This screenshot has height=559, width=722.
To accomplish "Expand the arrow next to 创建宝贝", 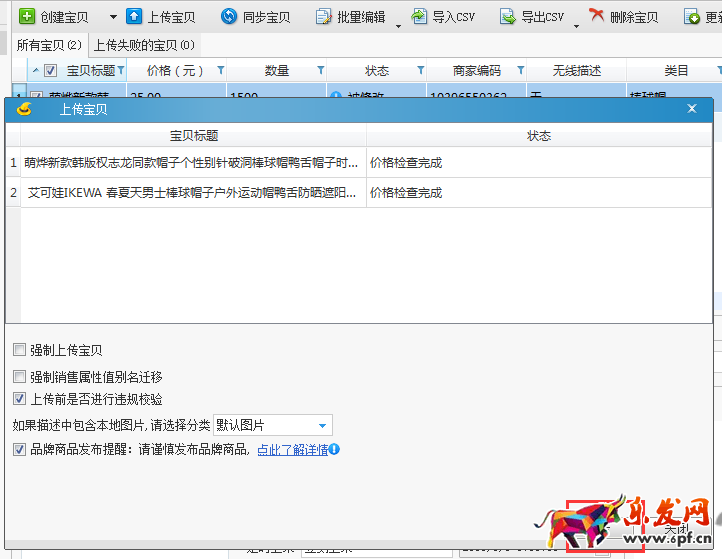I will click(112, 18).
